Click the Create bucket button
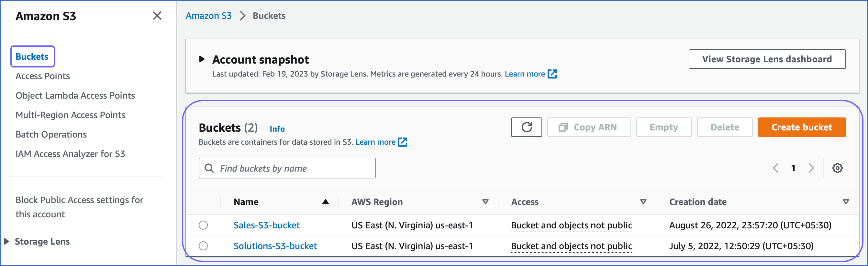Screen dimensions: 868x266 click(x=802, y=127)
